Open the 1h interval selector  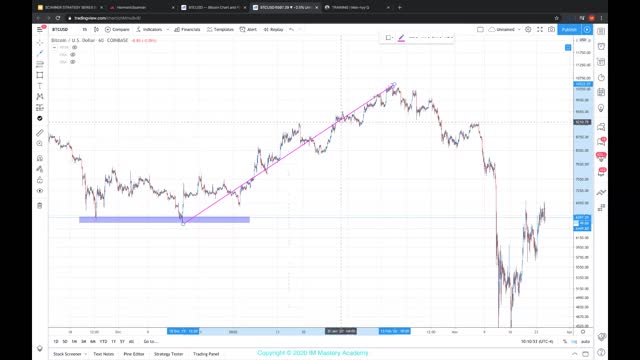(84, 29)
